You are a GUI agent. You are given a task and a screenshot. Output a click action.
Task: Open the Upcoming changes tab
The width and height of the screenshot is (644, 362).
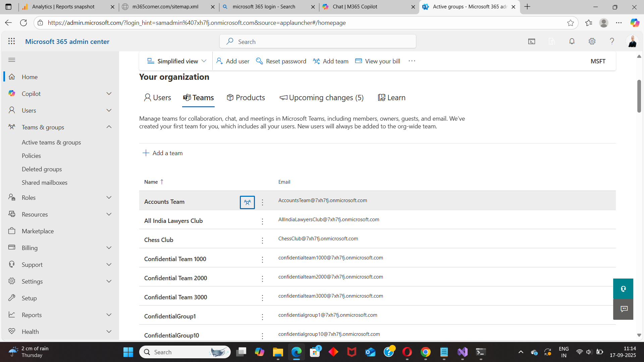click(321, 98)
